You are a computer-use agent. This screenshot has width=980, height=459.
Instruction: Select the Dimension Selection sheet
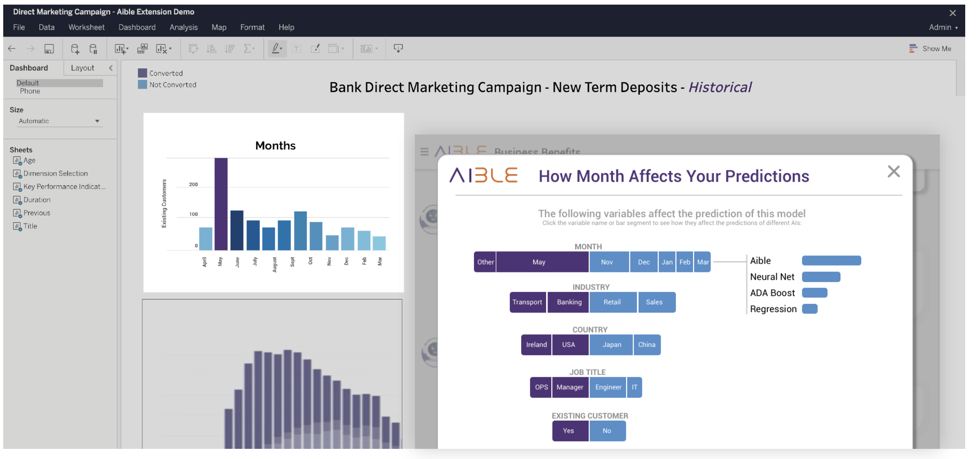pyautogui.click(x=50, y=174)
